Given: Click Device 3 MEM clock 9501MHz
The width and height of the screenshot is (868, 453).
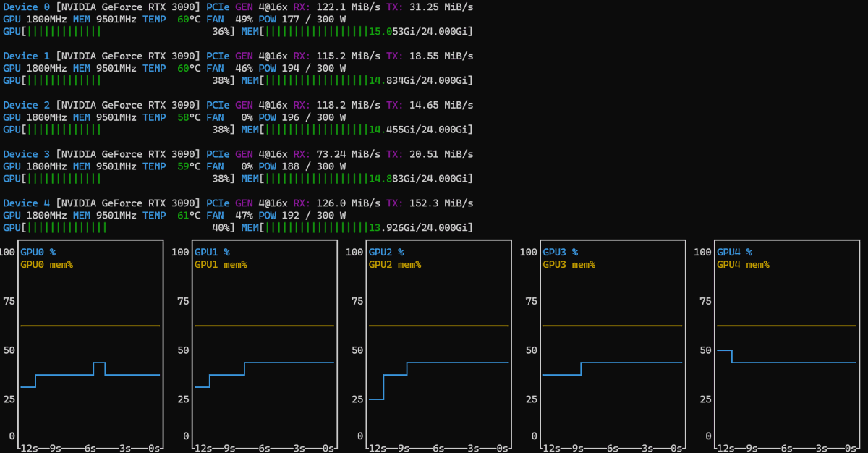Looking at the screenshot, I should point(116,166).
